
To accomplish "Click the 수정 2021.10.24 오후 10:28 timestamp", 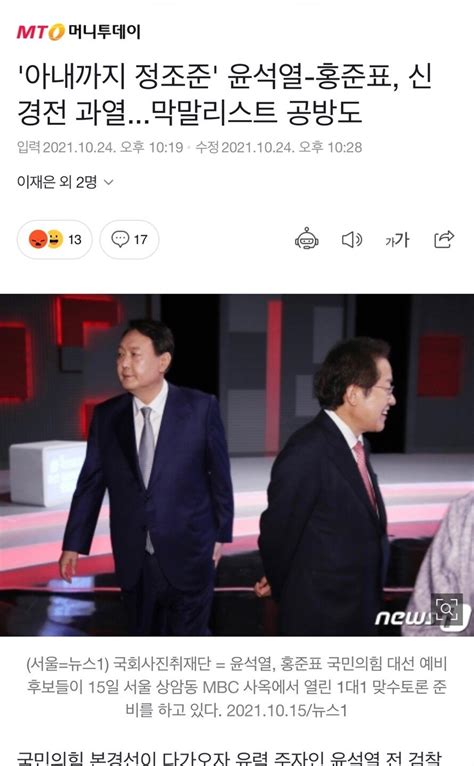I will [279, 147].
